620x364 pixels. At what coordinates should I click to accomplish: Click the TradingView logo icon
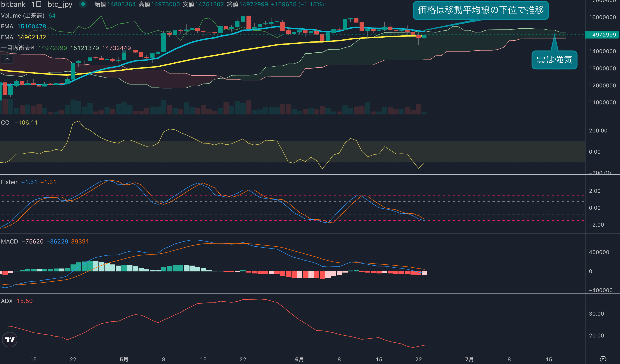click(x=10, y=340)
